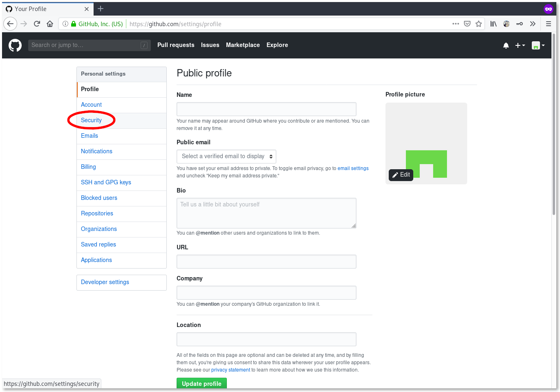Select the Your Profile browser tab
The height and width of the screenshot is (392, 560).
coord(47,9)
